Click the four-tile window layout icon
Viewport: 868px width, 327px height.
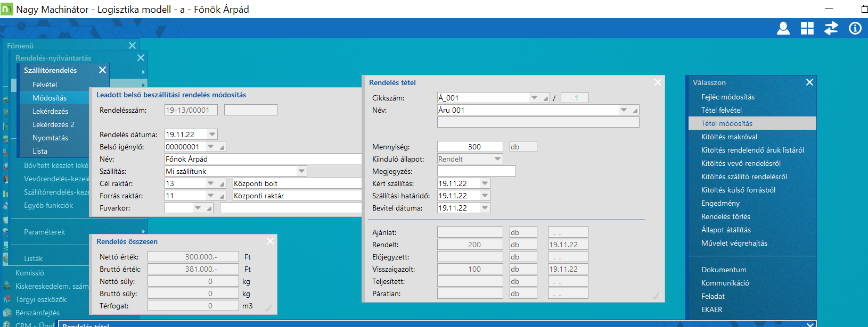(x=807, y=29)
